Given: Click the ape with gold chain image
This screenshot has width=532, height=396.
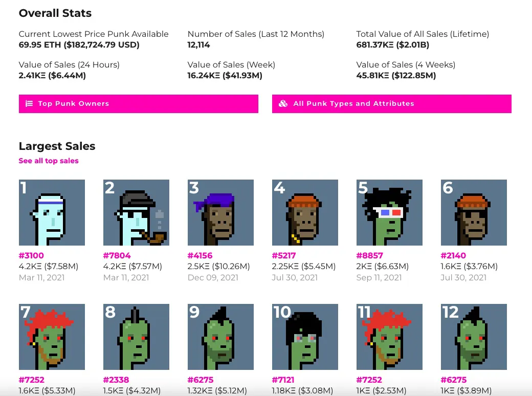Looking at the screenshot, I should [x=305, y=212].
